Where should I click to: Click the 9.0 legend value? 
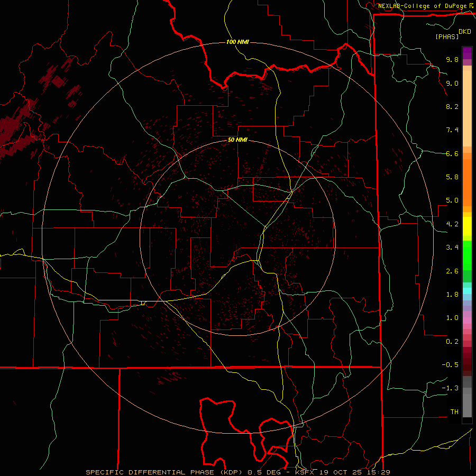[452, 83]
